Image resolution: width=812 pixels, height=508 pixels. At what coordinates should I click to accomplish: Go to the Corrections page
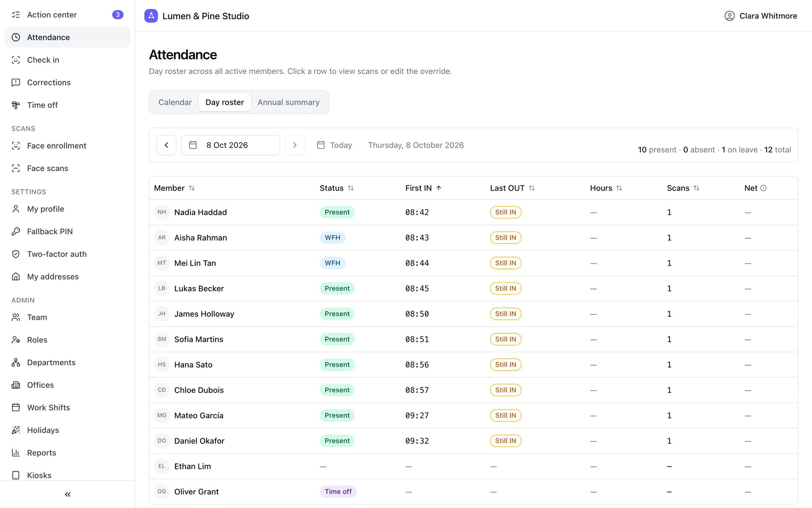tap(67, 82)
